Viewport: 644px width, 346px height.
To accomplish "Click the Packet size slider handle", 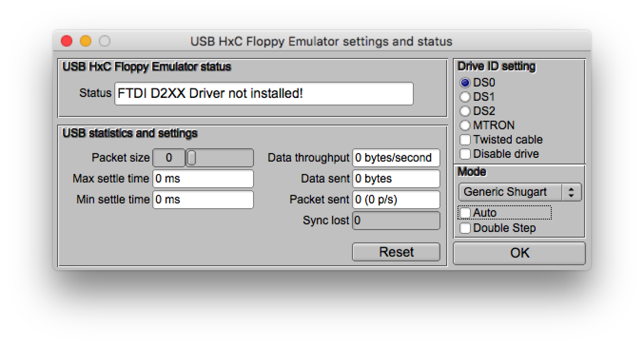I will tap(191, 158).
